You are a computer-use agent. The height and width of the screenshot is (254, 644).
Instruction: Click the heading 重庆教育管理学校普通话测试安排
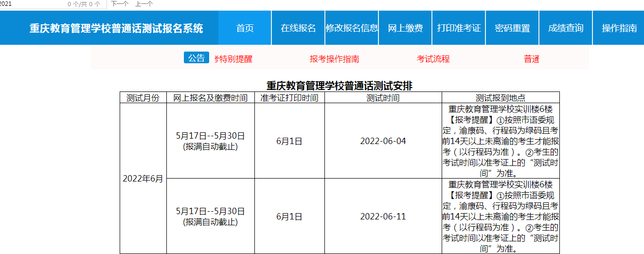click(340, 86)
